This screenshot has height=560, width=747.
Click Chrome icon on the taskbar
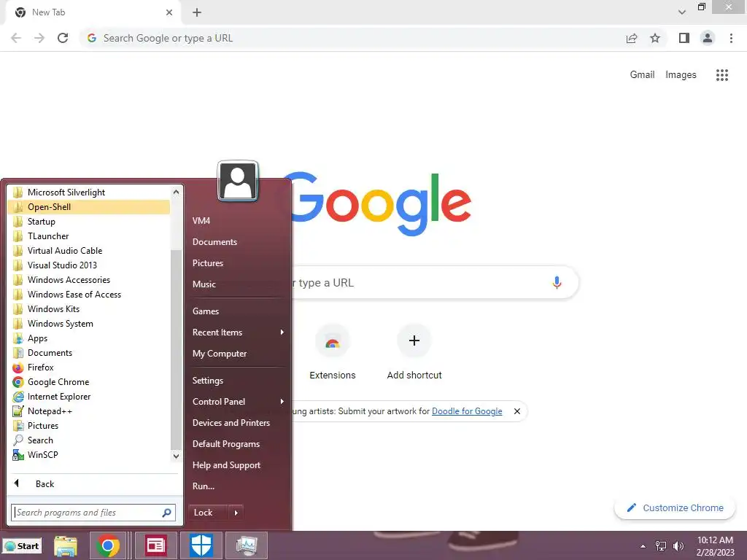tap(108, 545)
